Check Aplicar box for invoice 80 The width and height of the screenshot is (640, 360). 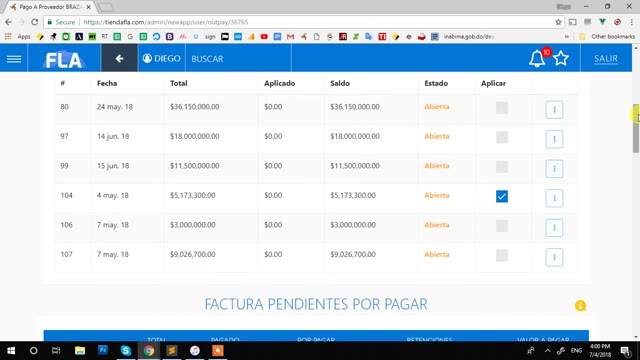pos(502,108)
